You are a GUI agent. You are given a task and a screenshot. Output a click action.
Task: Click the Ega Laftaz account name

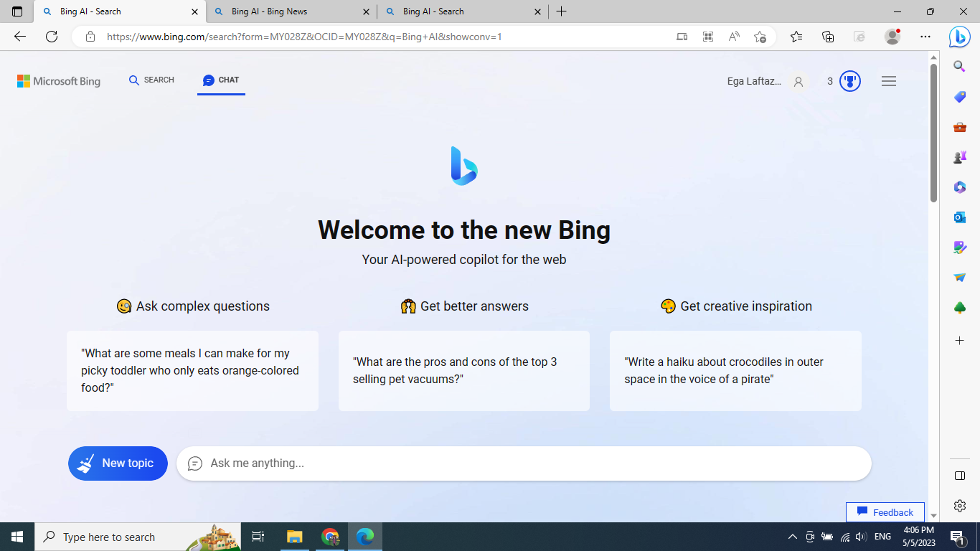coord(754,81)
